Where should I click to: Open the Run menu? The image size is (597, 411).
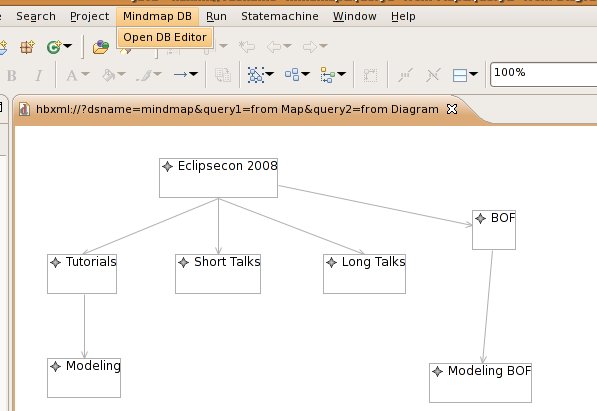coord(216,16)
